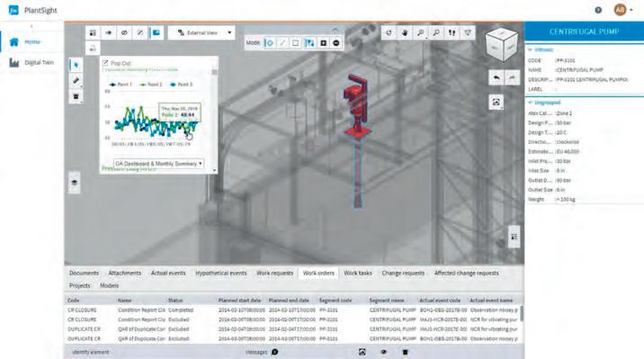644x359 pixels.
Task: Click the fit view icon
Action: coord(496,103)
